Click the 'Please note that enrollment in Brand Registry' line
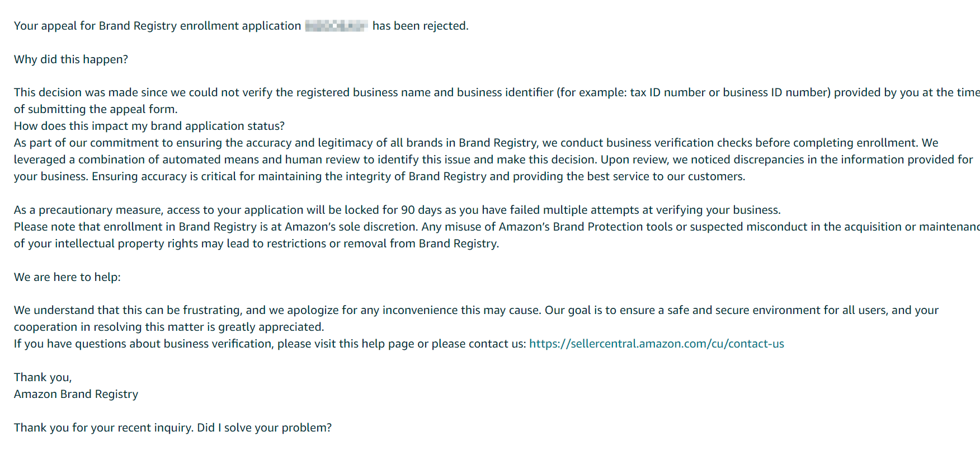This screenshot has height=450, width=980. click(x=497, y=227)
